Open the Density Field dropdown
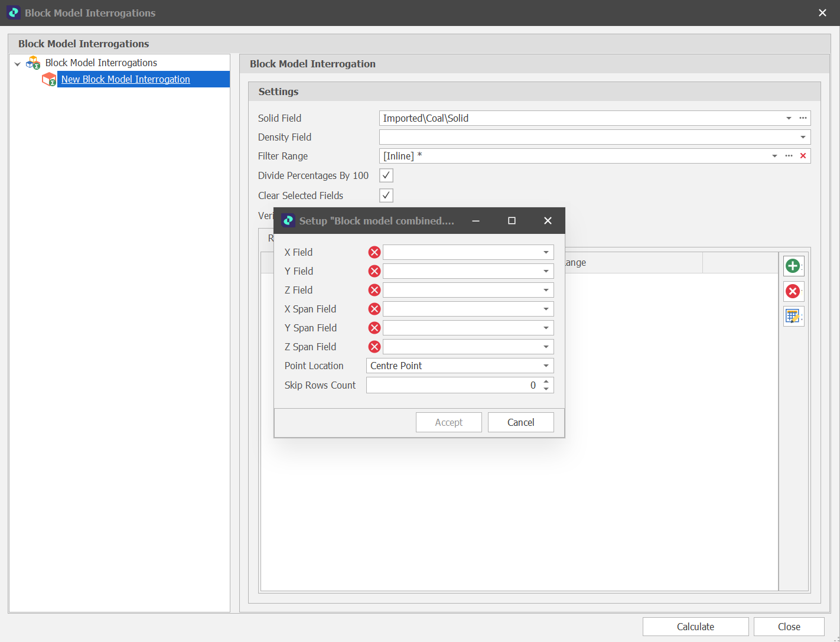Image resolution: width=840 pixels, height=642 pixels. 803,137
